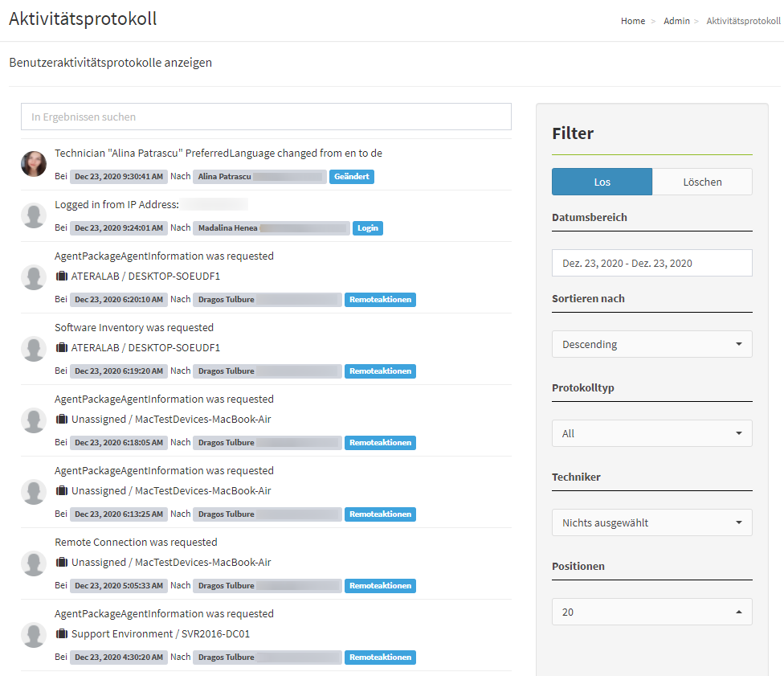Click ATERALAB / DESKTOP-SOEUDF1 under Software Inventory

145,348
